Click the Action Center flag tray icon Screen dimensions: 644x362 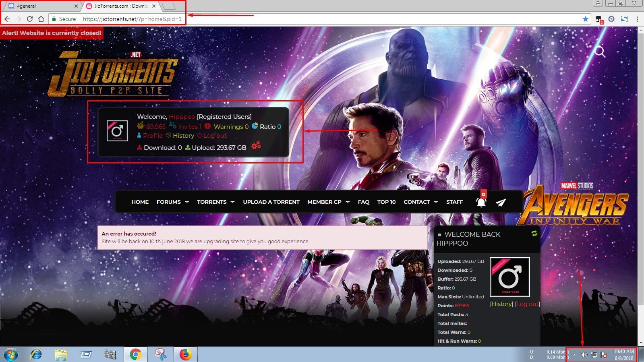point(604,355)
